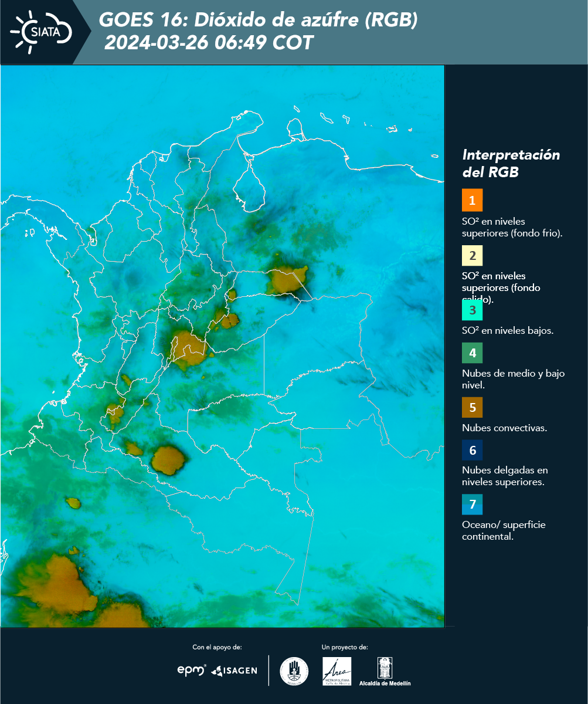Click the Área Metropolitana logo

click(337, 671)
